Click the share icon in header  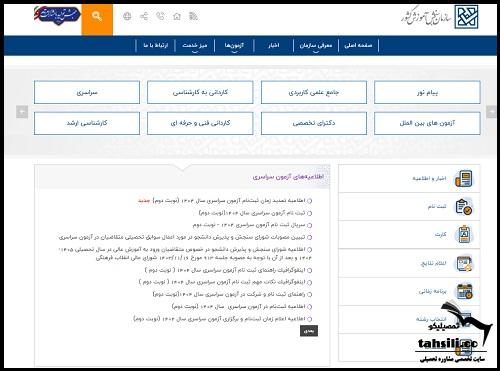(144, 16)
